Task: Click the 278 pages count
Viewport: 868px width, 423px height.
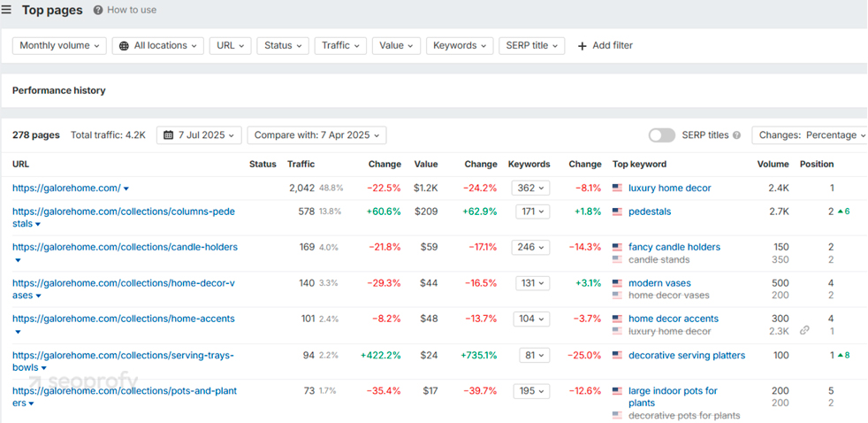Action: click(36, 135)
